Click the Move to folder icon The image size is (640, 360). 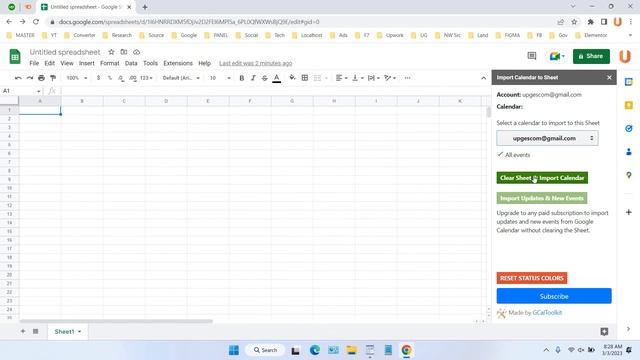(124, 52)
